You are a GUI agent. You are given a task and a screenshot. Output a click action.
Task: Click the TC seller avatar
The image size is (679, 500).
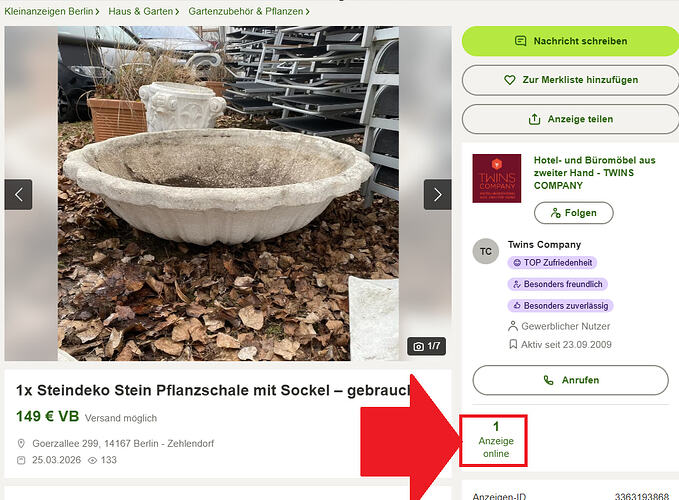point(485,251)
